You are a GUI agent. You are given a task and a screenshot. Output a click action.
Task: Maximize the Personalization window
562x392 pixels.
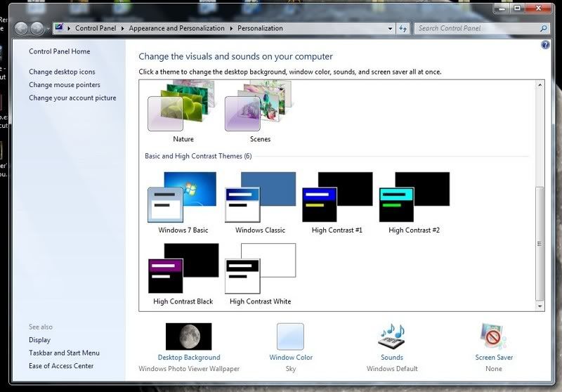point(517,8)
